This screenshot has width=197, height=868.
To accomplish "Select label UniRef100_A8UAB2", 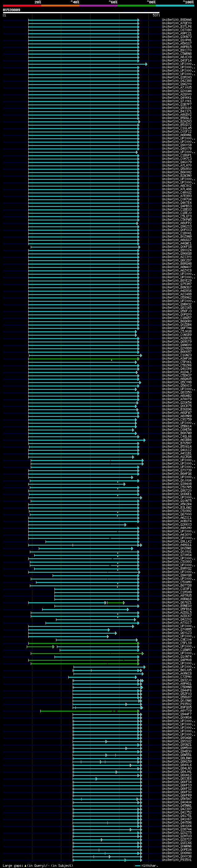I will point(177,396).
